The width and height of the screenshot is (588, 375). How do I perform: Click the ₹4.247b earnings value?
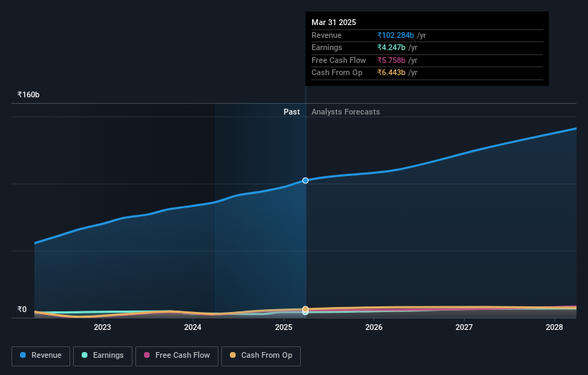click(x=391, y=47)
